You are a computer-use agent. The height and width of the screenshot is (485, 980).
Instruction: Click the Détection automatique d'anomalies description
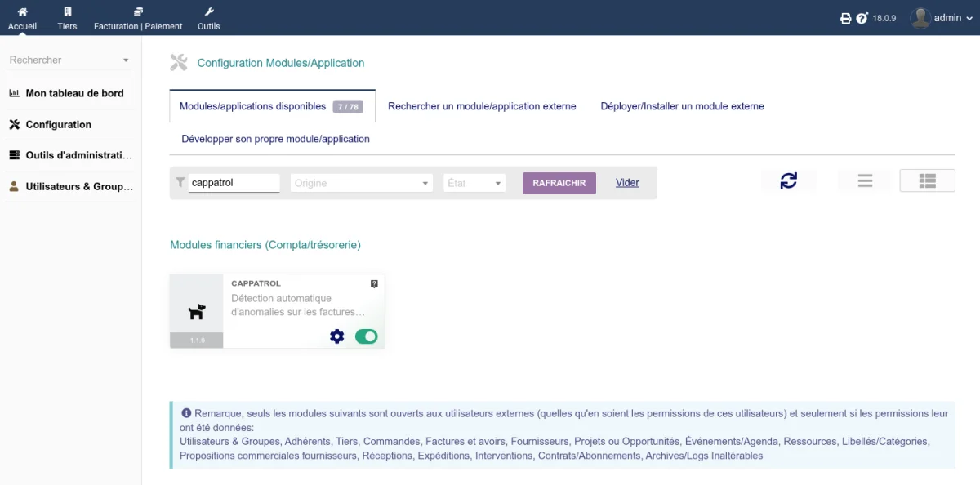click(x=296, y=305)
